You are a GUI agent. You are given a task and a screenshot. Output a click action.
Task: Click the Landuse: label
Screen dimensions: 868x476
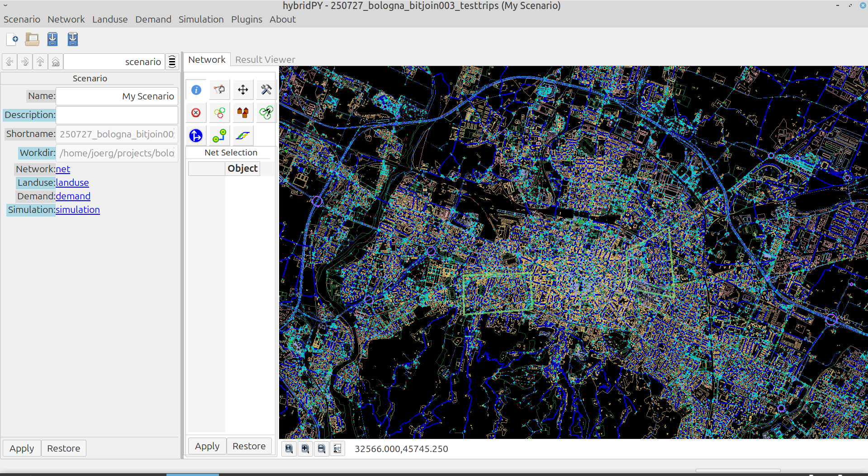point(36,183)
